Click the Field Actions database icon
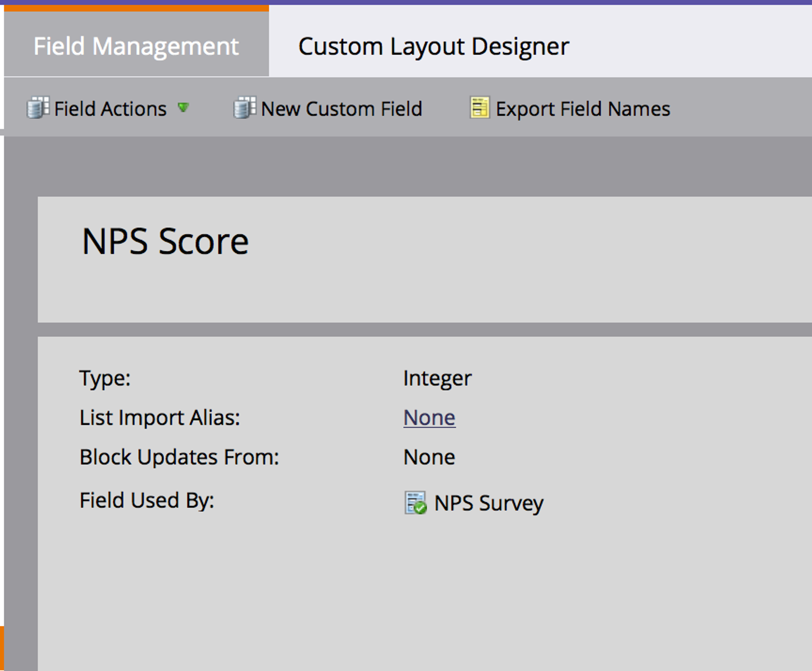Image resolution: width=812 pixels, height=671 pixels. click(38, 108)
